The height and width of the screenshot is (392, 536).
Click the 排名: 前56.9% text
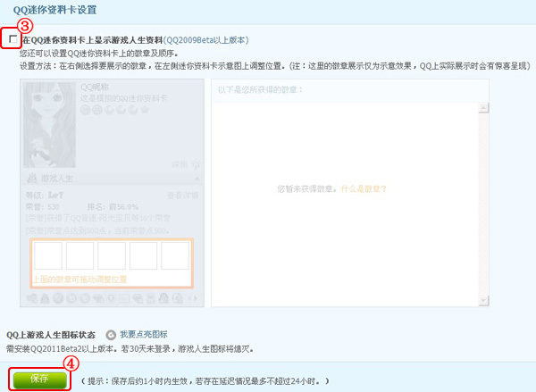click(113, 207)
